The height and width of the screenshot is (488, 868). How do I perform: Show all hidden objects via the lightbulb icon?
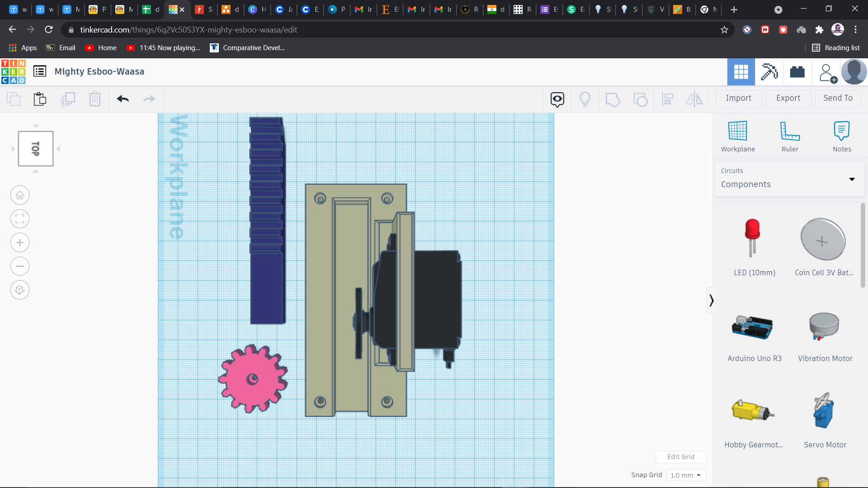(x=585, y=99)
